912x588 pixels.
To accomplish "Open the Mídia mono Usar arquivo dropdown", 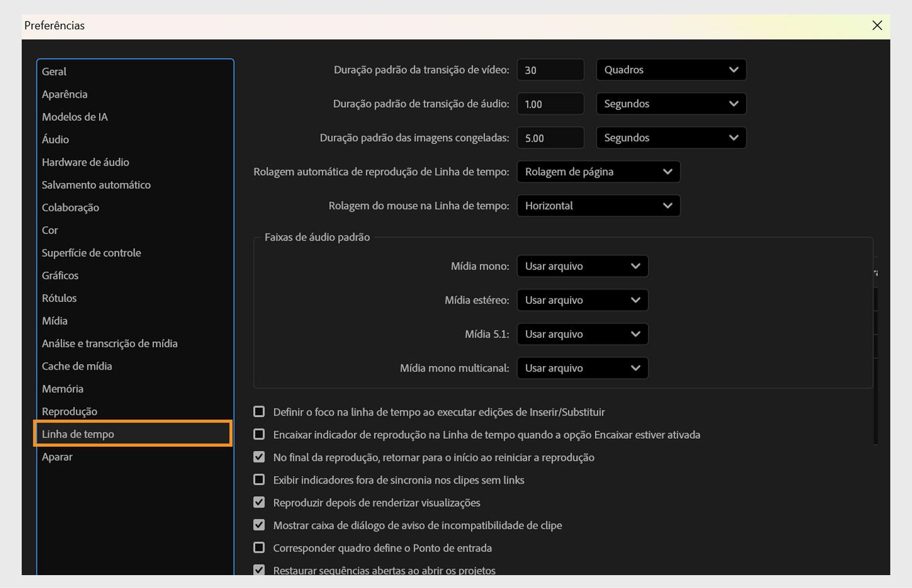I will coord(582,266).
